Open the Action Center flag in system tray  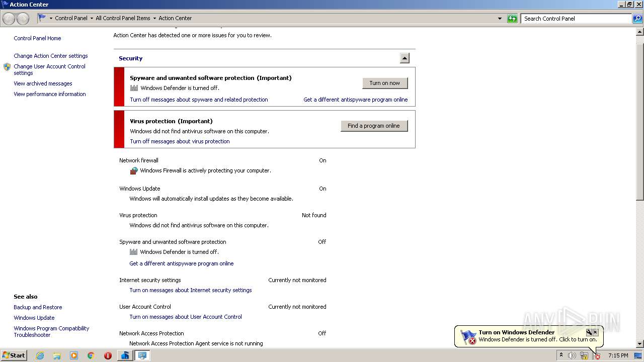click(597, 355)
